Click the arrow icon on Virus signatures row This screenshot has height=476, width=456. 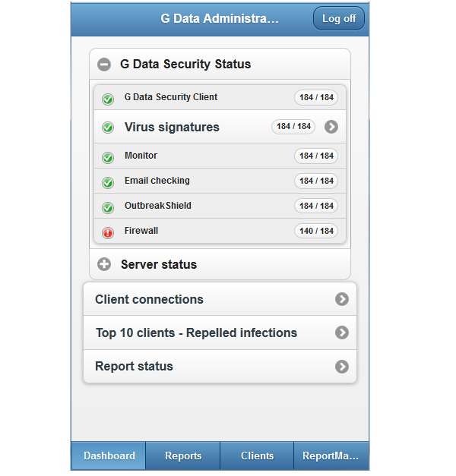click(331, 127)
